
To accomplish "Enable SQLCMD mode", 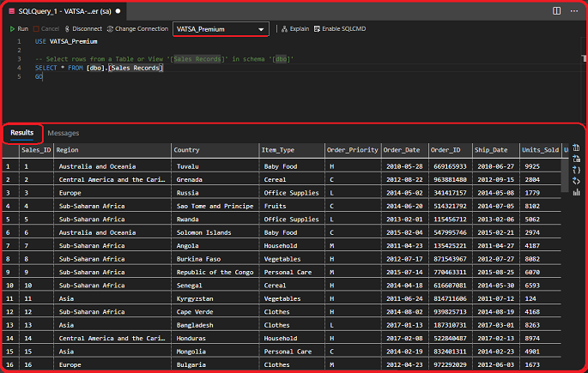I will (340, 29).
